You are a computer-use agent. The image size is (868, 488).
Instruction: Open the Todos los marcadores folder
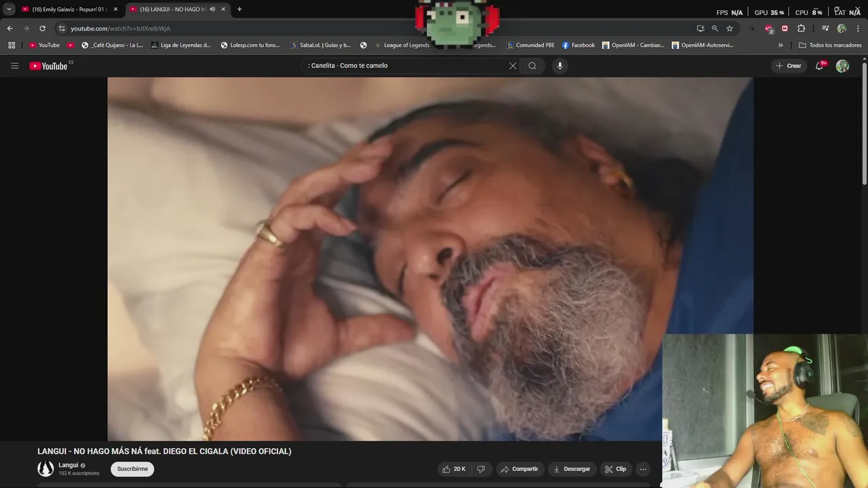click(x=830, y=45)
